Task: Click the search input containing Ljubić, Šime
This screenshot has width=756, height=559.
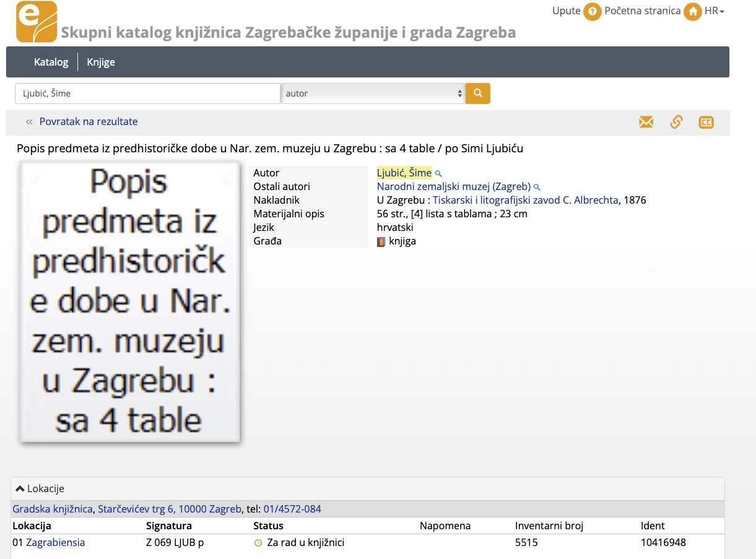Action: (147, 93)
